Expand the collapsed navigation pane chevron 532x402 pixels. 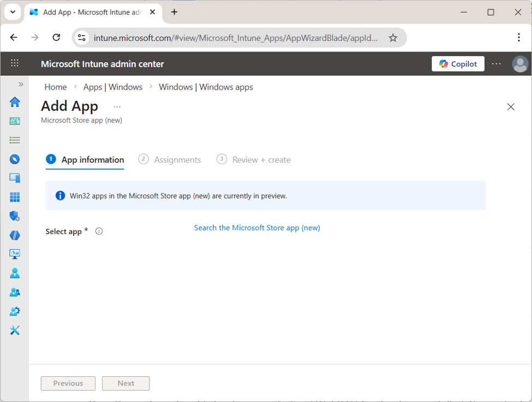pos(21,84)
